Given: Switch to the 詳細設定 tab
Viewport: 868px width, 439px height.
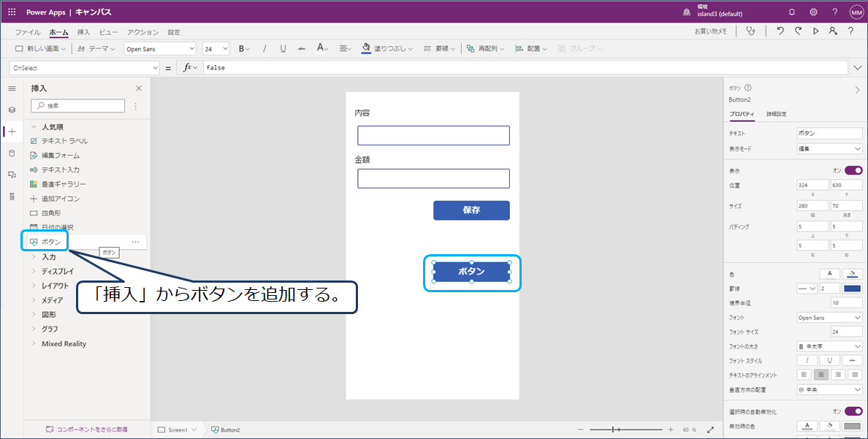Looking at the screenshot, I should pos(776,114).
